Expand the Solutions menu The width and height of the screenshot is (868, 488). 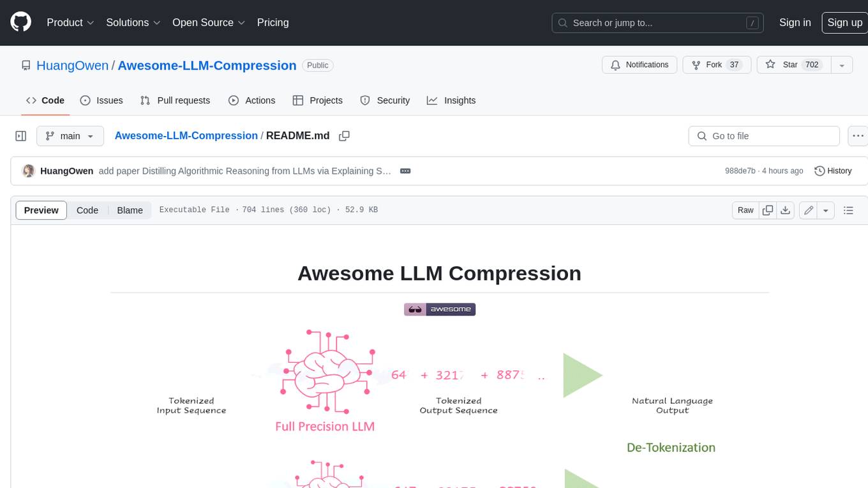[x=133, y=22]
